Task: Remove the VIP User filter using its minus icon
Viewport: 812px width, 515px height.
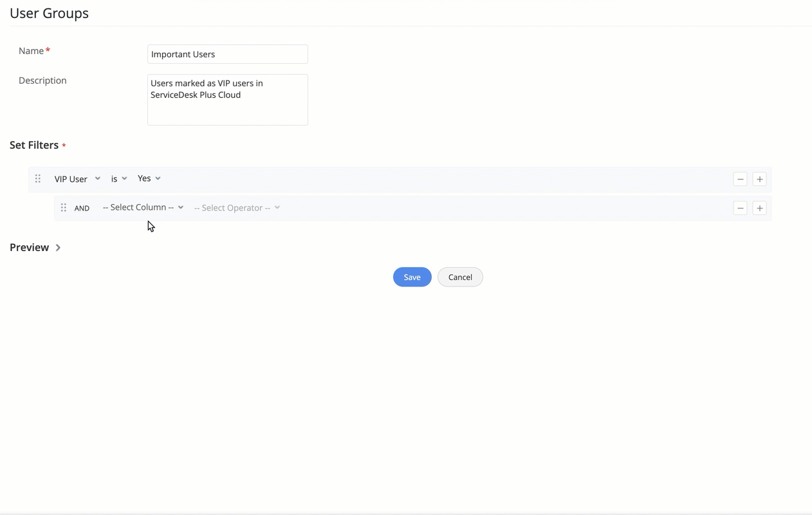Action: click(740, 179)
